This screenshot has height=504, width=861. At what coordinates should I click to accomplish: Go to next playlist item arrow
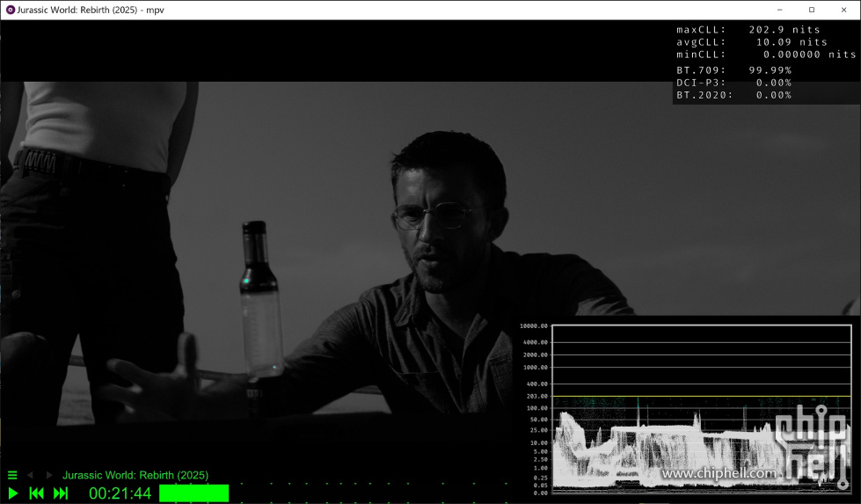(x=49, y=475)
